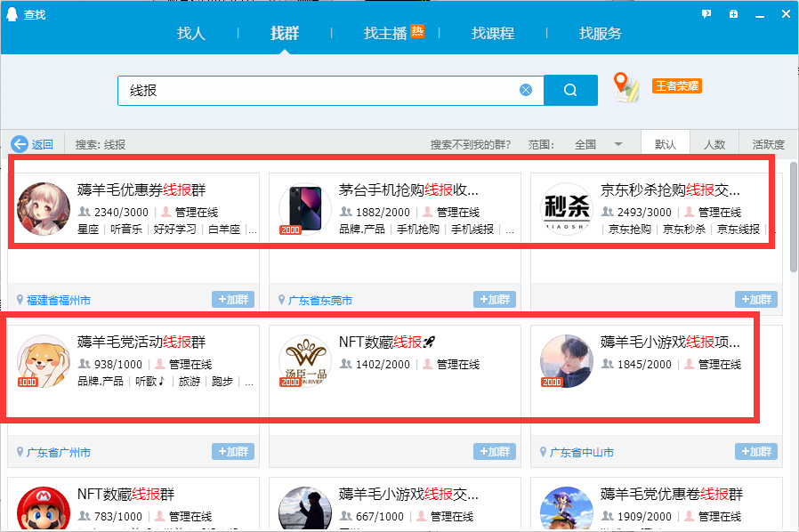Click 加群 button for 广东省东莞市 group
799x532 pixels.
pyautogui.click(x=495, y=300)
